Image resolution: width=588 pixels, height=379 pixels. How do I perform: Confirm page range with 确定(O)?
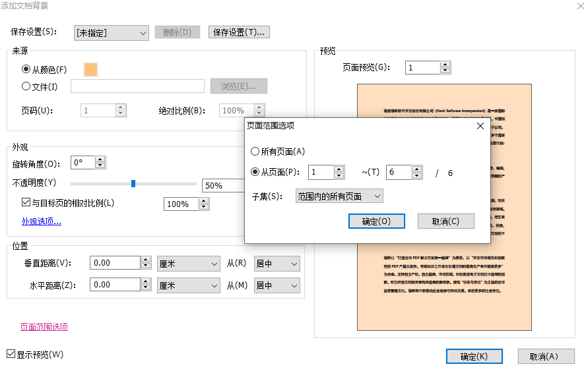[x=377, y=221]
